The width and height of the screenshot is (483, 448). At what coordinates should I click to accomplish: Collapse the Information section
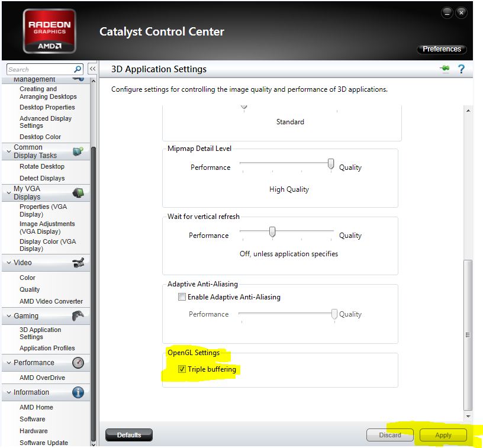[9, 392]
